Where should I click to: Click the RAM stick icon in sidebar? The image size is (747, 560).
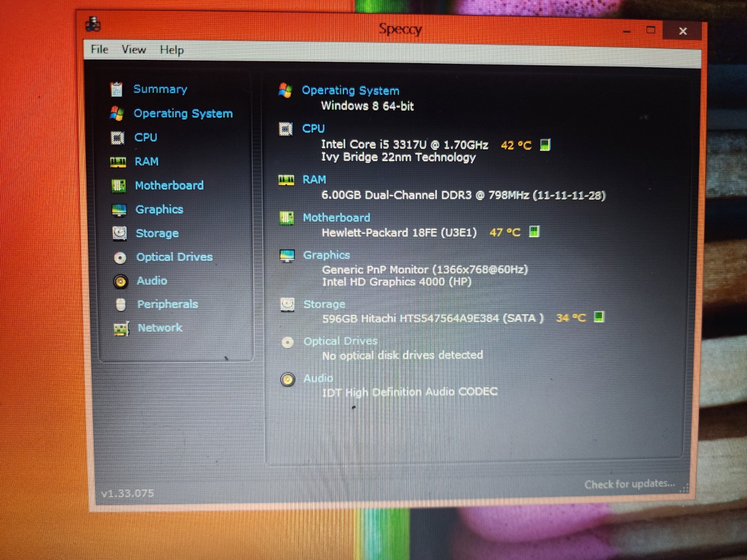click(118, 162)
